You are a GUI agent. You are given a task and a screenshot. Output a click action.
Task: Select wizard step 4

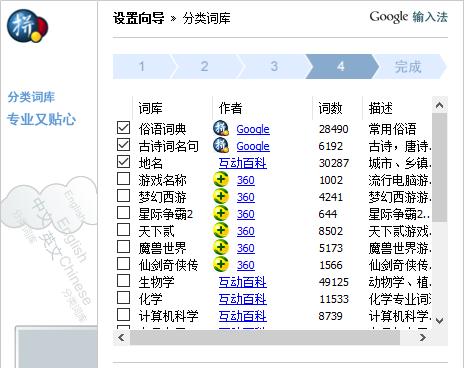341,66
